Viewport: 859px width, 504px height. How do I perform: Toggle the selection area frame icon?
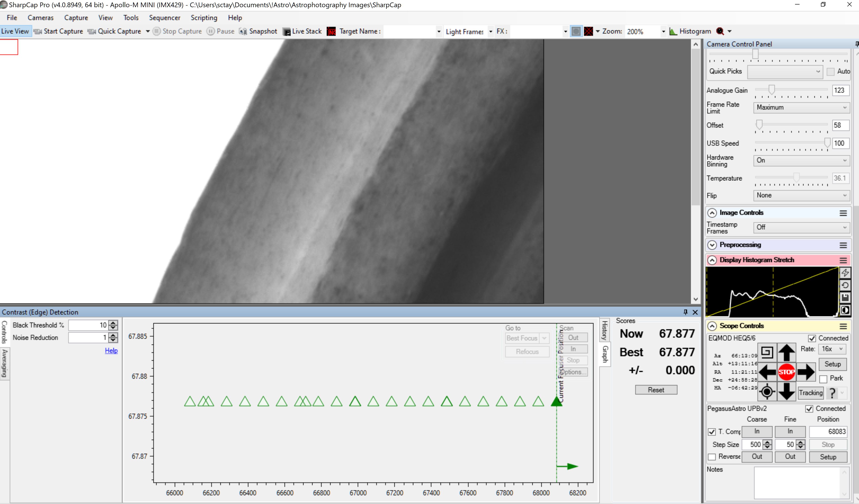(x=576, y=31)
